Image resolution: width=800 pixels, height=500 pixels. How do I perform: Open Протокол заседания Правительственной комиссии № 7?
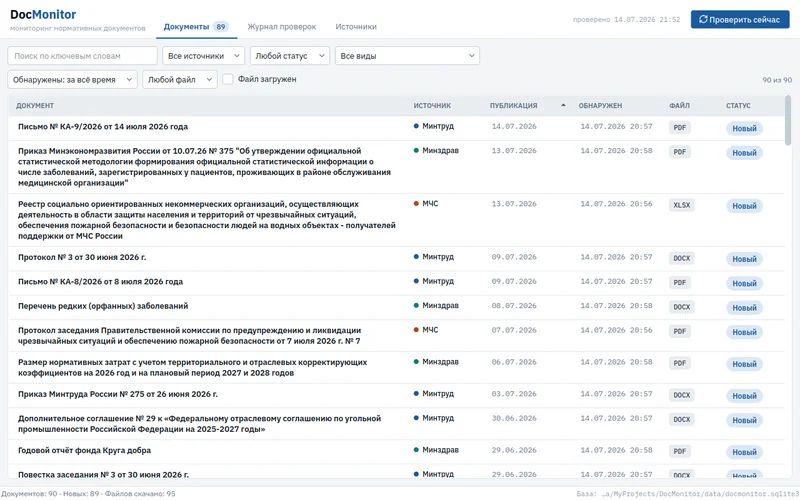click(x=189, y=336)
